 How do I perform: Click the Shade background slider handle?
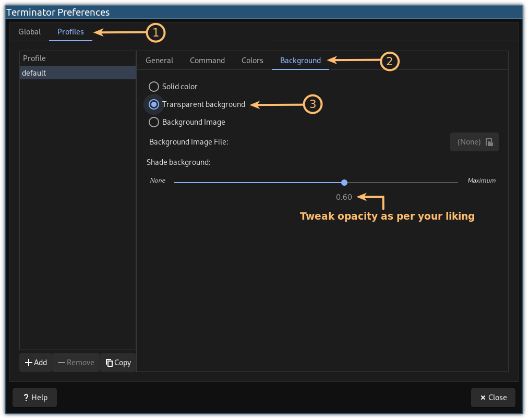click(x=344, y=182)
